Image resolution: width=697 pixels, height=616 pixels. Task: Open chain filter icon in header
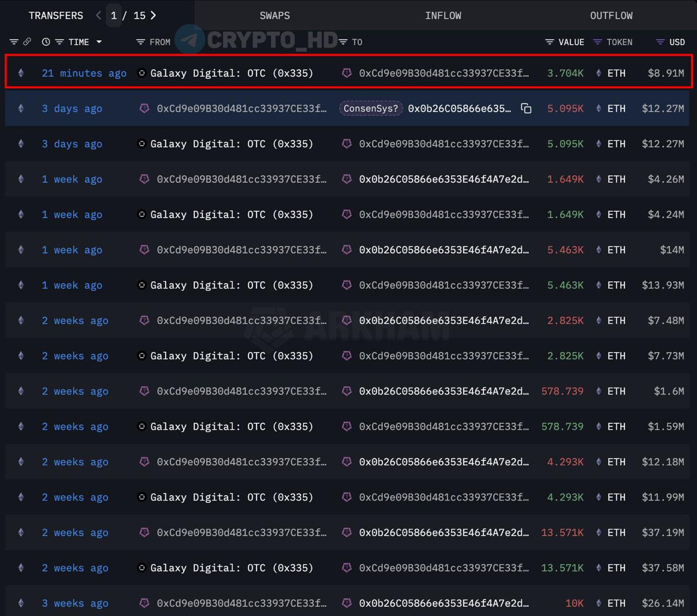point(14,42)
